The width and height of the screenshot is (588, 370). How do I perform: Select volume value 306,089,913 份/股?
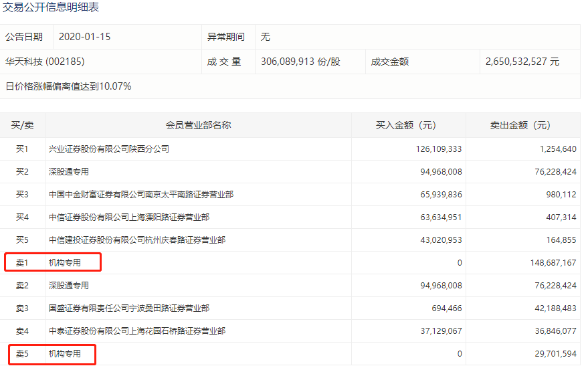tap(300, 62)
